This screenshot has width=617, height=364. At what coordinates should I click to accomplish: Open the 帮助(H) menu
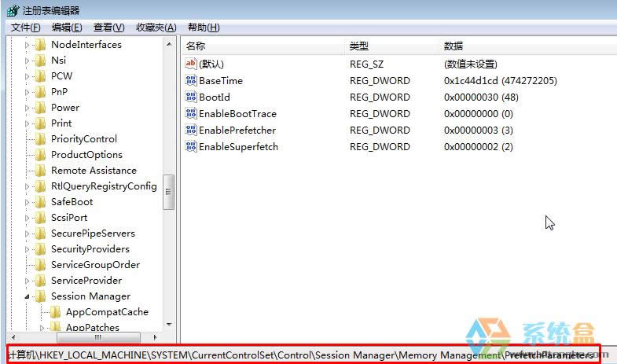point(203,28)
